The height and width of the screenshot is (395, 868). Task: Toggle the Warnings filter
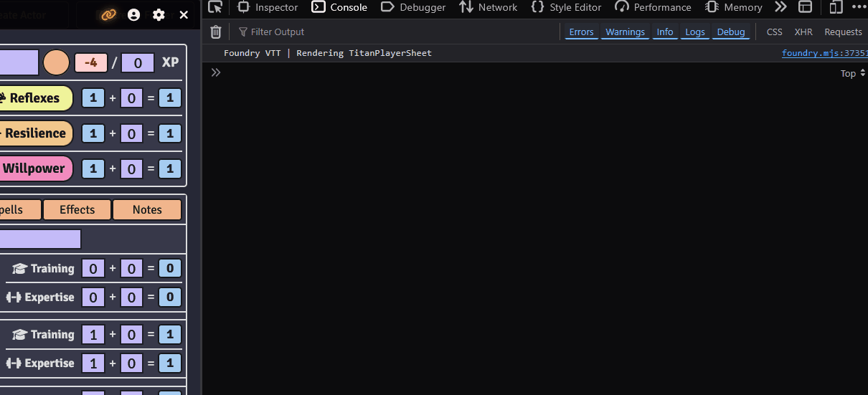[625, 32]
